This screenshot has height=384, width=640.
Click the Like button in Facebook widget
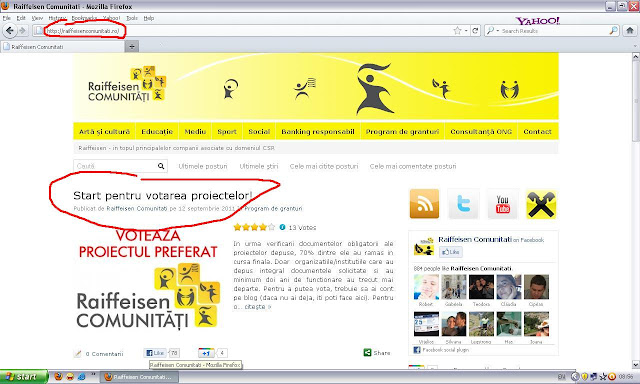click(451, 252)
